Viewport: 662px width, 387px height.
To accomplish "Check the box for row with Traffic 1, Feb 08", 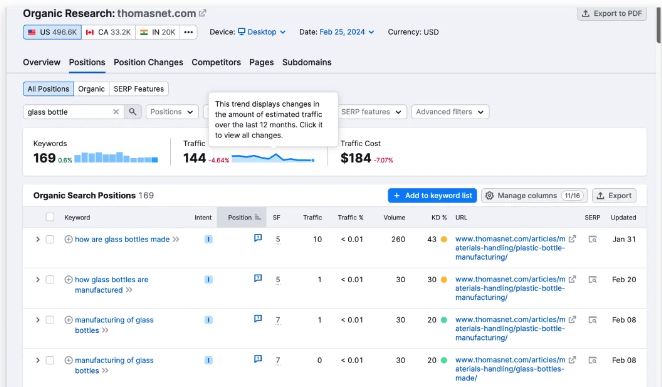I will [50, 320].
